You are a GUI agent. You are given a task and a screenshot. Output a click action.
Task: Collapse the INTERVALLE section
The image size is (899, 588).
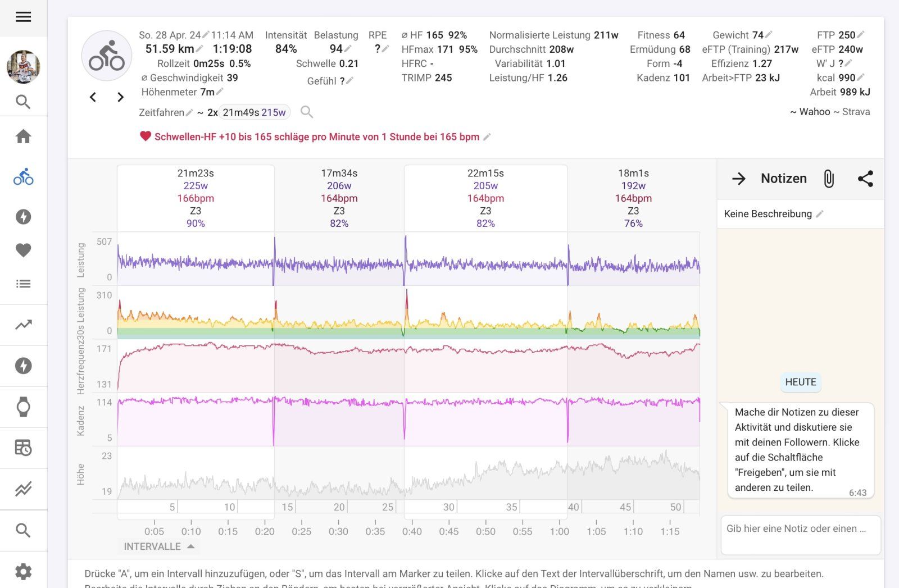[x=159, y=546]
